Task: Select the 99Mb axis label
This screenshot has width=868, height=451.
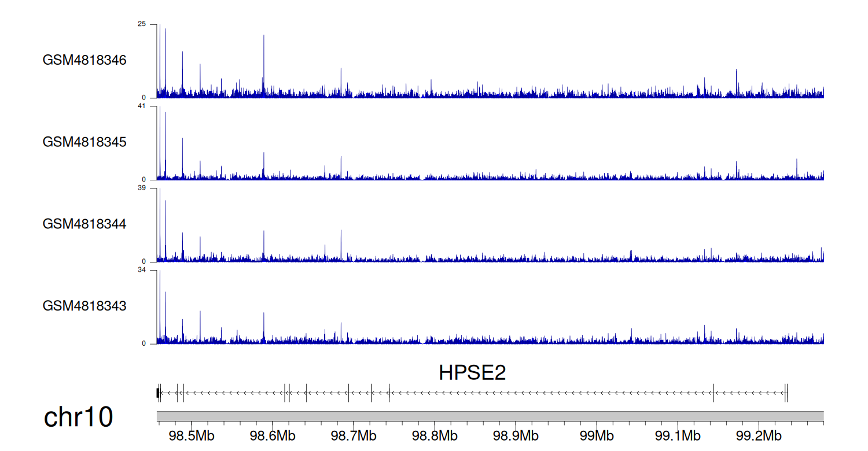Action: (597, 435)
